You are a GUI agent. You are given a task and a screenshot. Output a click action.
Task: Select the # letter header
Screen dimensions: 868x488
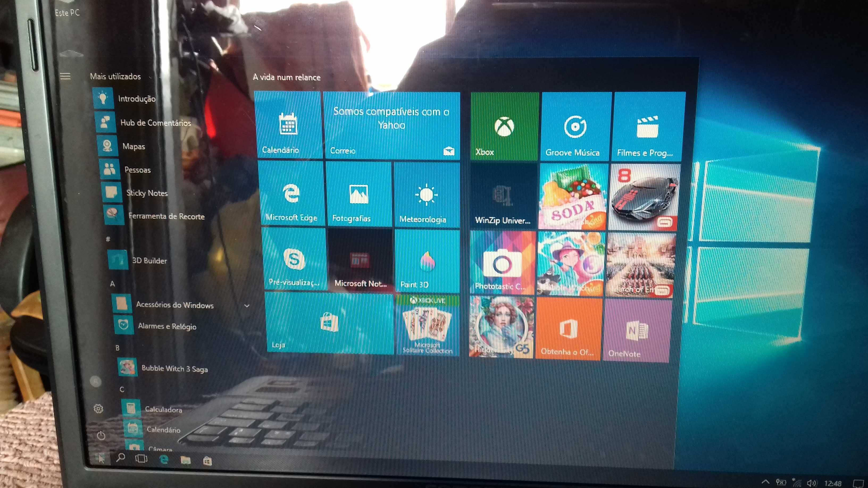tap(108, 239)
